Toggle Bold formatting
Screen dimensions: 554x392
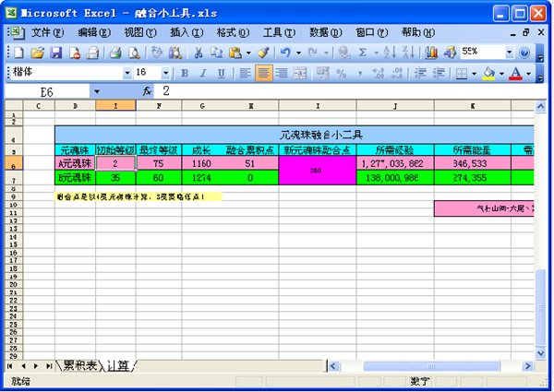tap(185, 74)
